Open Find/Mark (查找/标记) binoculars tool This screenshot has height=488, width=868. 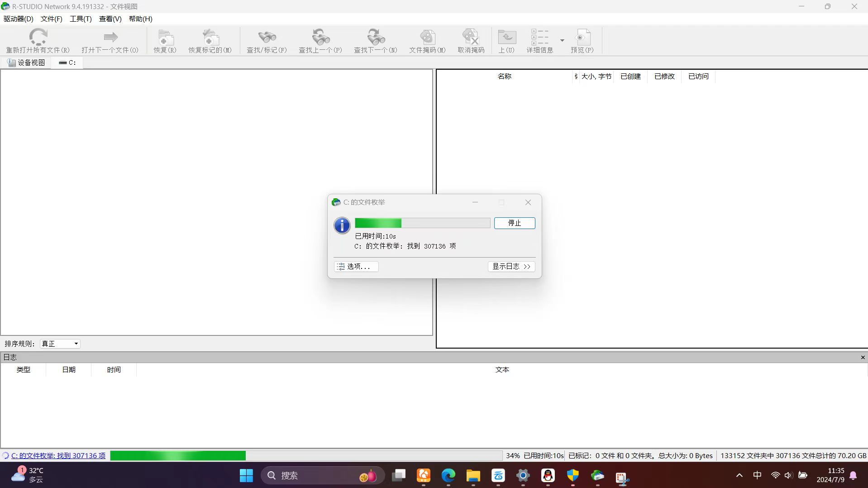tap(267, 37)
